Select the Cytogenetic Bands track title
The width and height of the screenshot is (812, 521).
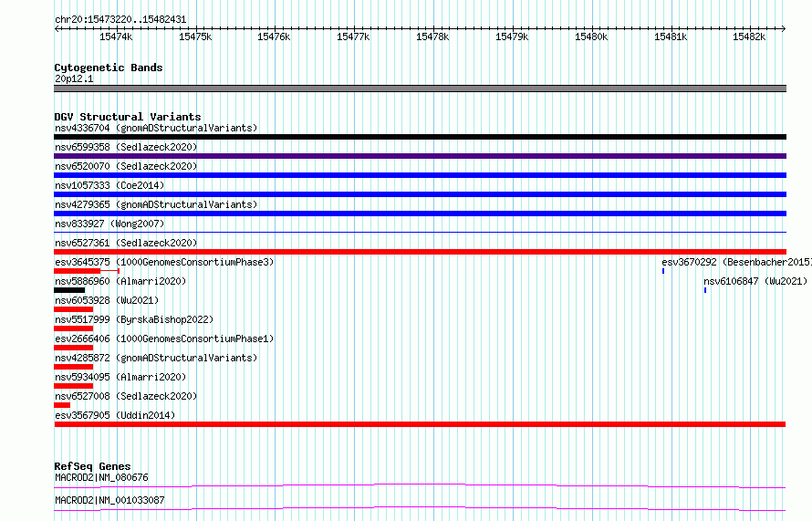(x=109, y=68)
